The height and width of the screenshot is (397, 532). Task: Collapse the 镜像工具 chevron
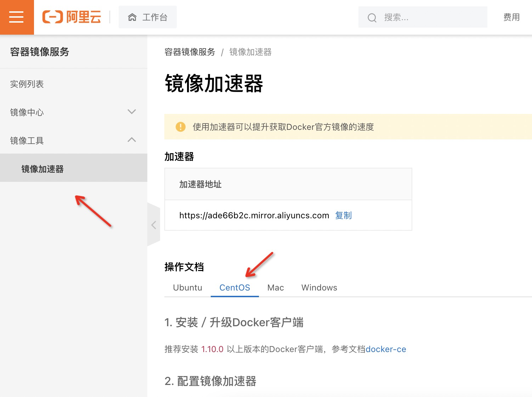(132, 140)
